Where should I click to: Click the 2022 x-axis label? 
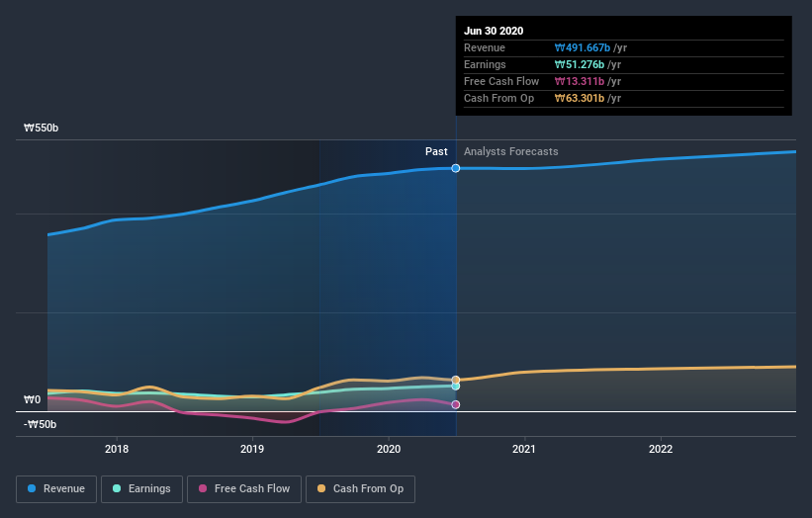(661, 449)
